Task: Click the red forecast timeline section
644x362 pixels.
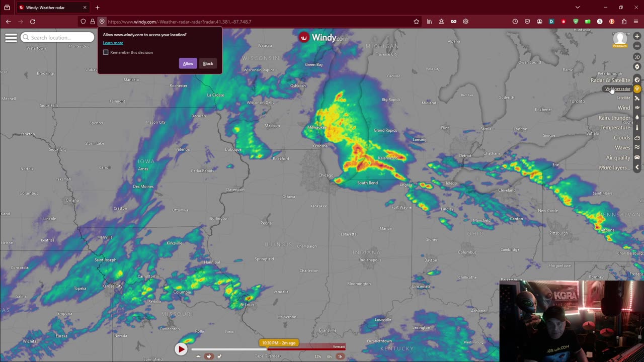Action: tap(306, 347)
